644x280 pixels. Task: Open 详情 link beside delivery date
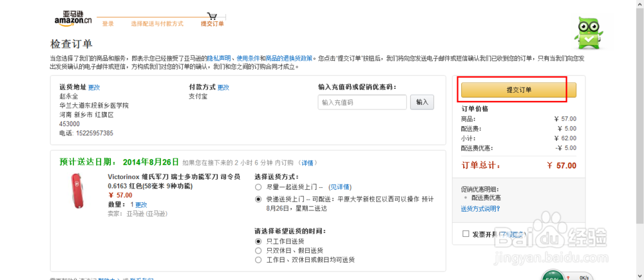tap(307, 163)
